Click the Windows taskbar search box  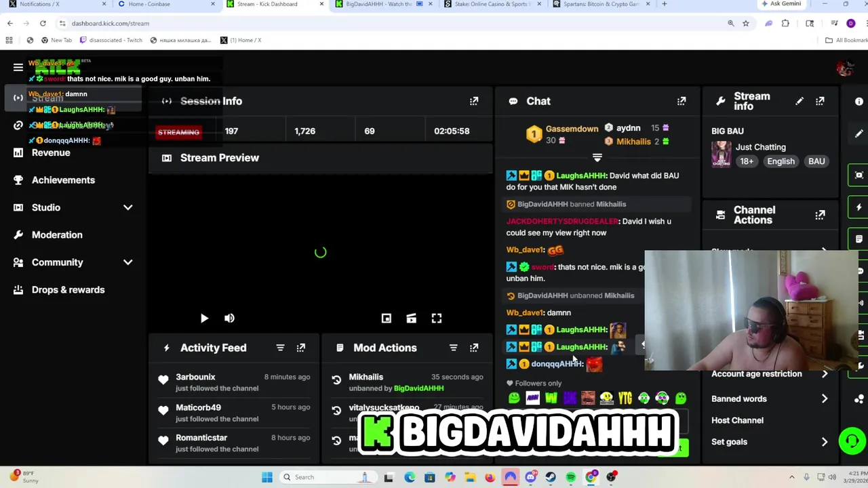tap(328, 477)
